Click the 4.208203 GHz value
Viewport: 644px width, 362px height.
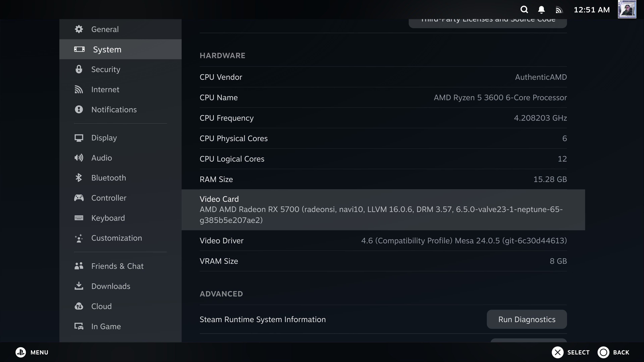click(x=540, y=118)
